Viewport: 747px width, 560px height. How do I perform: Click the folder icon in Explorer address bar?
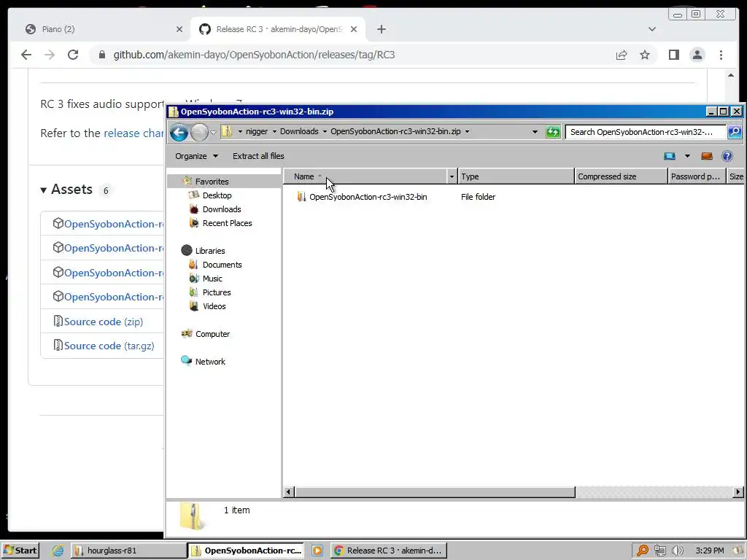(227, 131)
